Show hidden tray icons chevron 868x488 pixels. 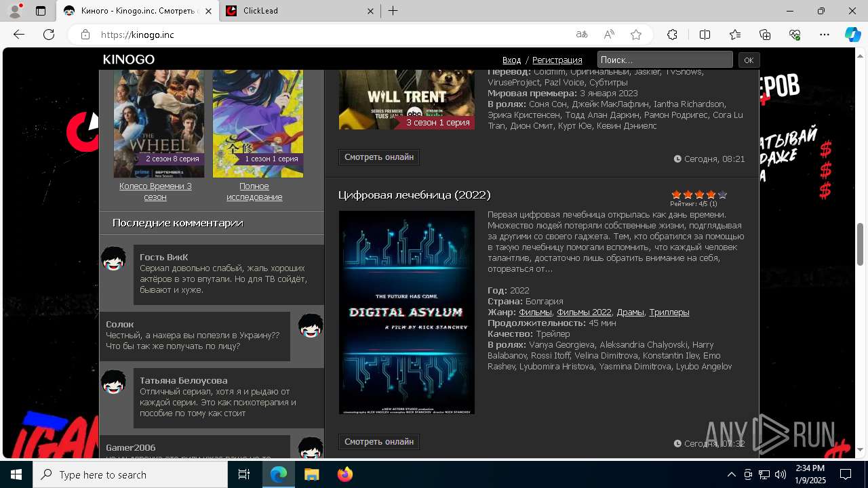(731, 474)
